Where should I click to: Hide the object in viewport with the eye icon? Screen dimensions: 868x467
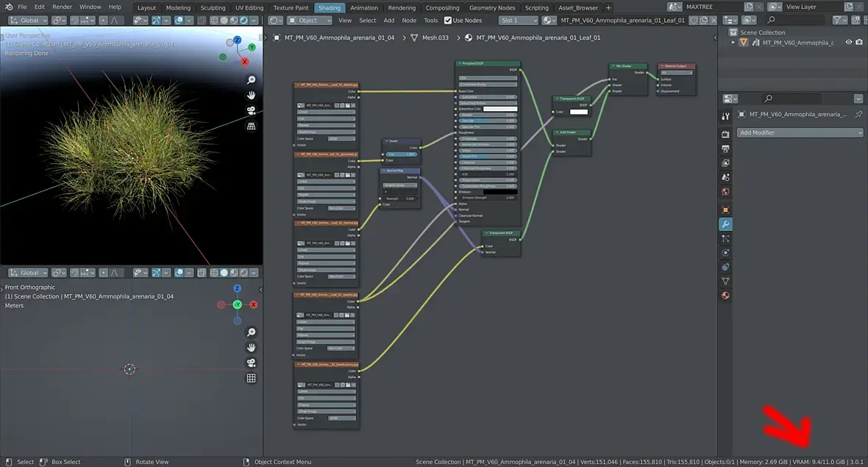coord(848,43)
